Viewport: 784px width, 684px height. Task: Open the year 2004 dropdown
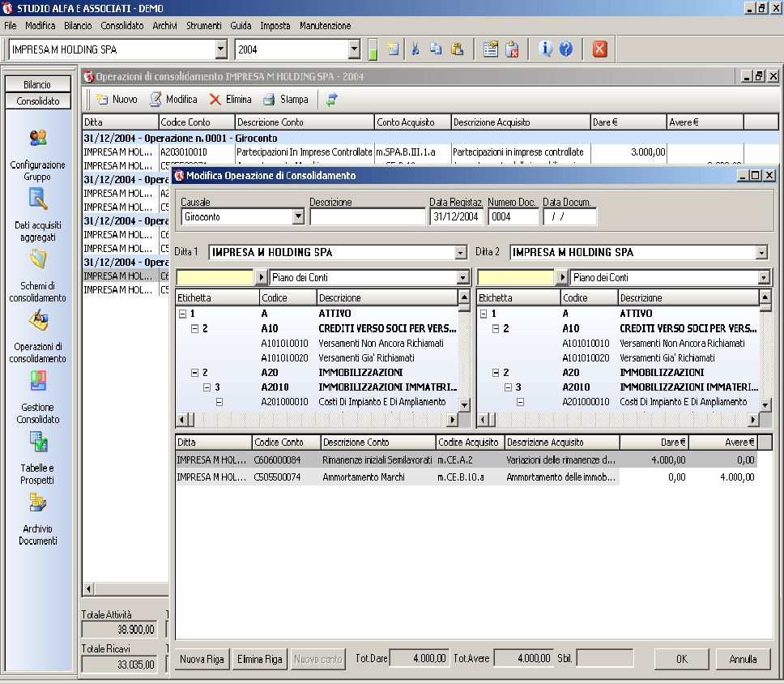point(354,50)
